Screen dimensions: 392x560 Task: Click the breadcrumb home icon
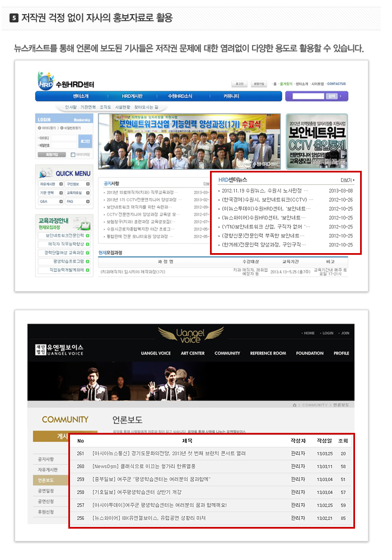click(x=295, y=405)
